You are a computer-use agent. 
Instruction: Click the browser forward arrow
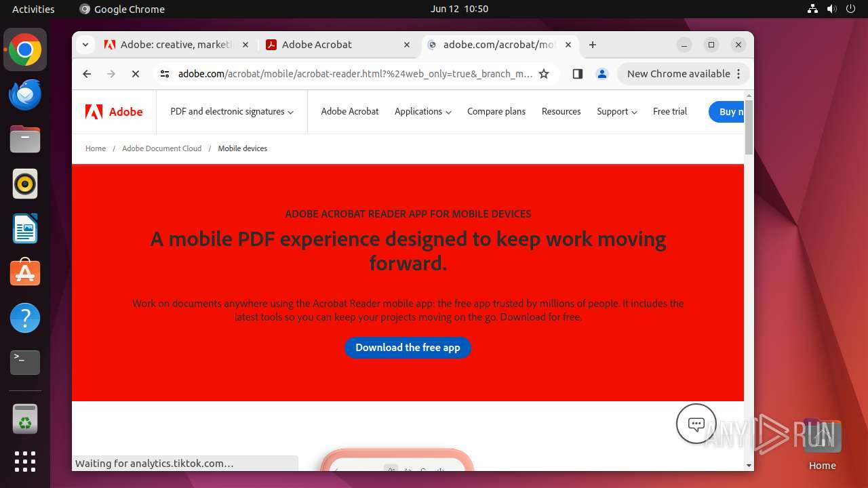click(111, 74)
